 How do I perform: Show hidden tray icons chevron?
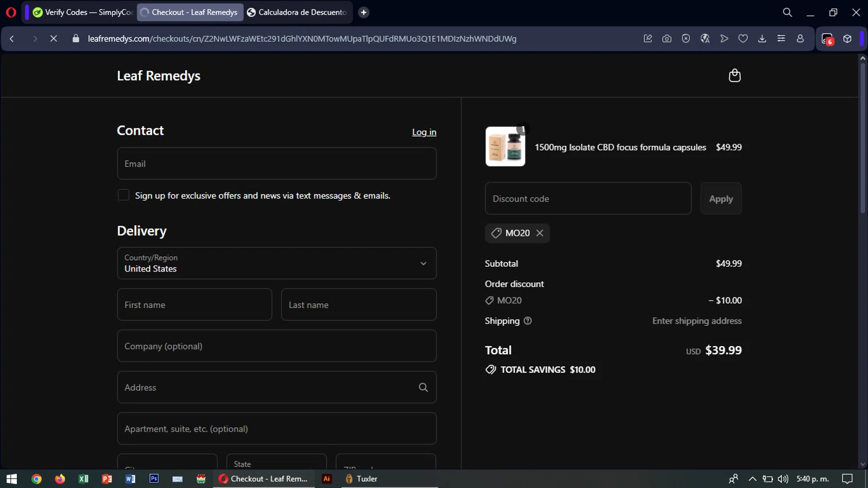coord(752,479)
